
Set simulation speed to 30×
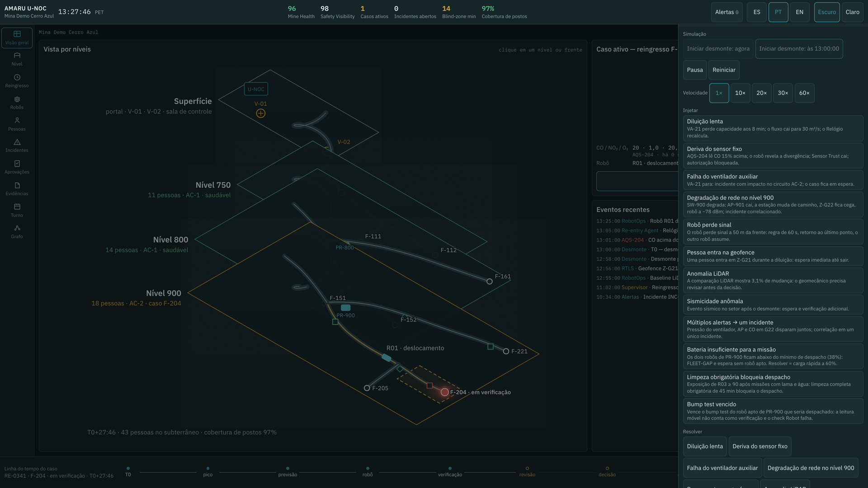783,93
